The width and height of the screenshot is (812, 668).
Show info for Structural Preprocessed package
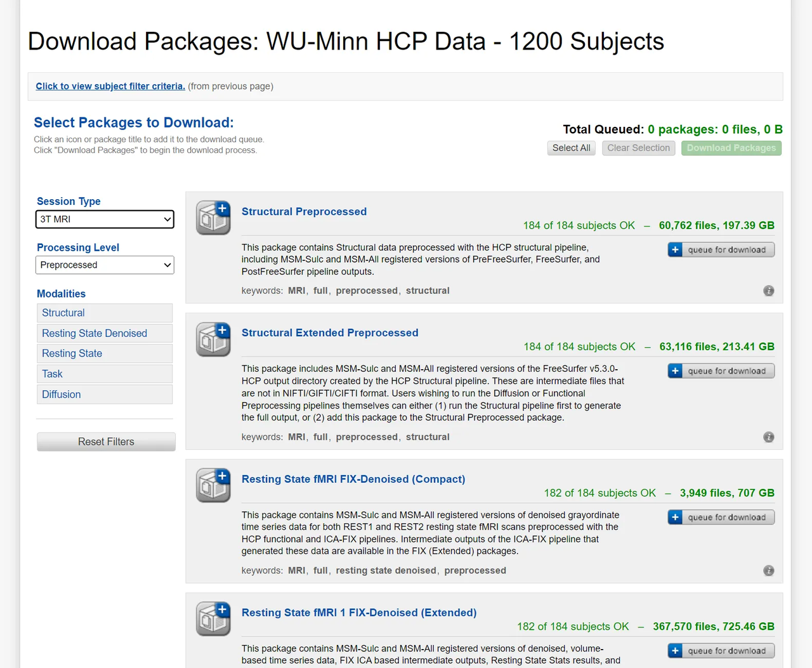[x=768, y=291]
